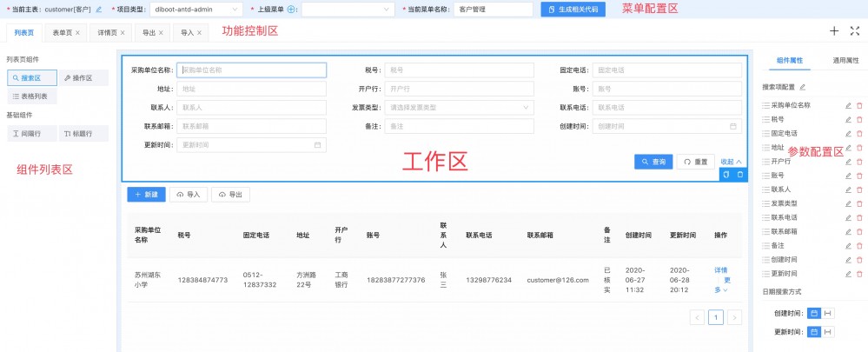
Task: Click the 重置 reset button
Action: (695, 162)
